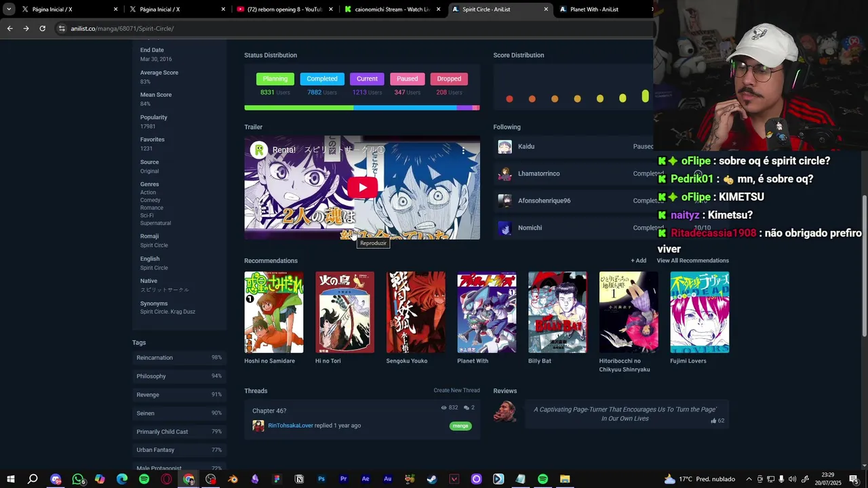Viewport: 868px width, 488px height.
Task: Click the review author's avatar
Action: (505, 412)
